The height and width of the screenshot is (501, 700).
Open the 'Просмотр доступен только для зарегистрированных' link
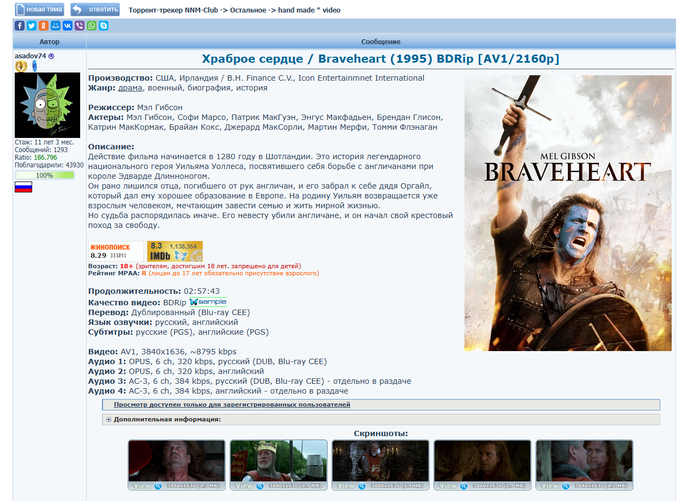[x=232, y=405]
